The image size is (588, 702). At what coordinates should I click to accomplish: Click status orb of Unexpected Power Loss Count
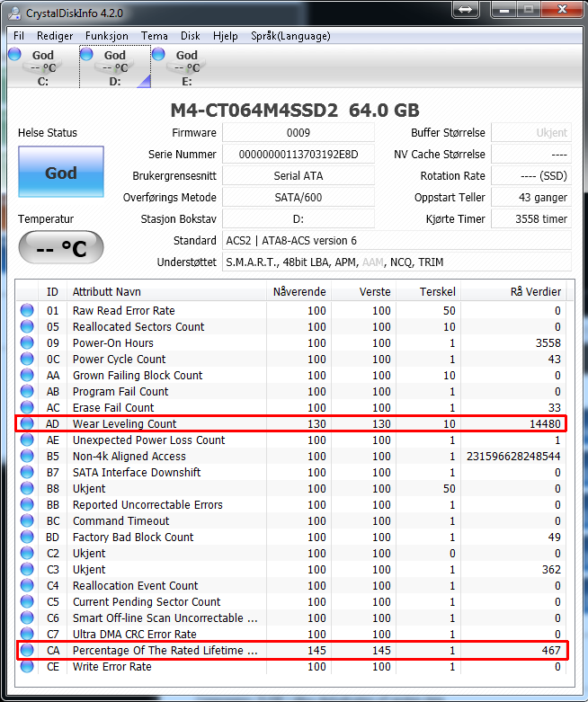pyautogui.click(x=27, y=440)
